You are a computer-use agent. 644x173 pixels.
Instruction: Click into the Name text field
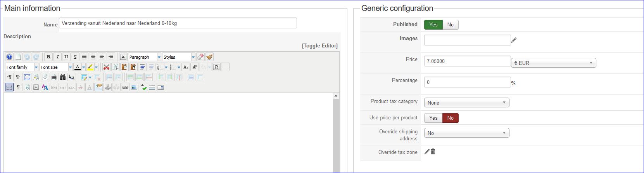pyautogui.click(x=178, y=23)
